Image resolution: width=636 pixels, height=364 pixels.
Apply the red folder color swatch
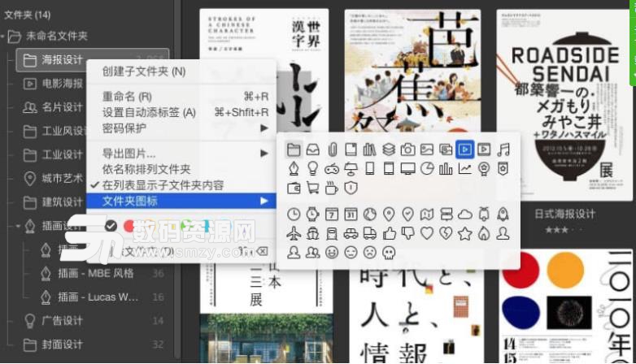(129, 226)
